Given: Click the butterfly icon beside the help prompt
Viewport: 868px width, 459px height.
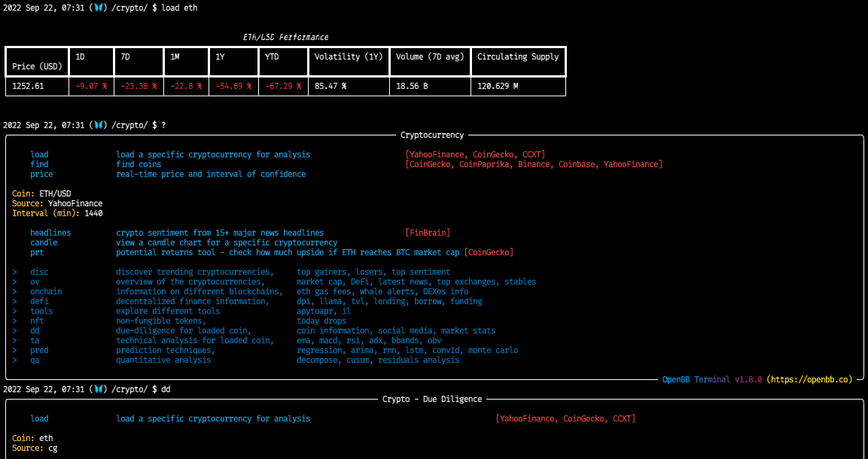Looking at the screenshot, I should (99, 125).
